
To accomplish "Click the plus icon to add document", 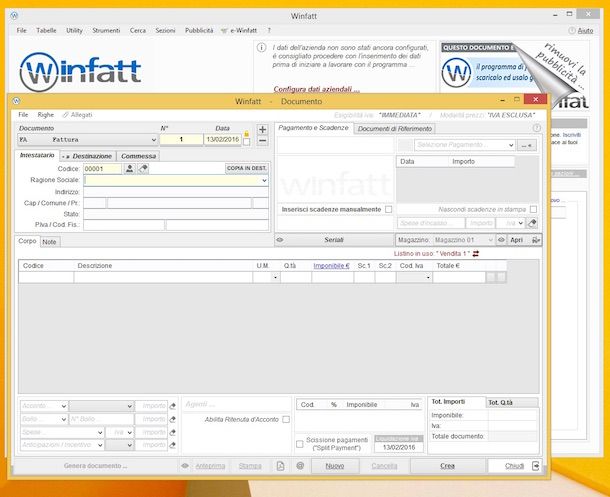I will pos(263,130).
